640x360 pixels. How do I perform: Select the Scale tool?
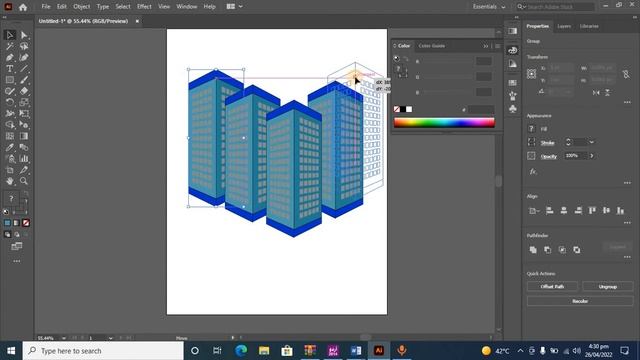pos(24,102)
